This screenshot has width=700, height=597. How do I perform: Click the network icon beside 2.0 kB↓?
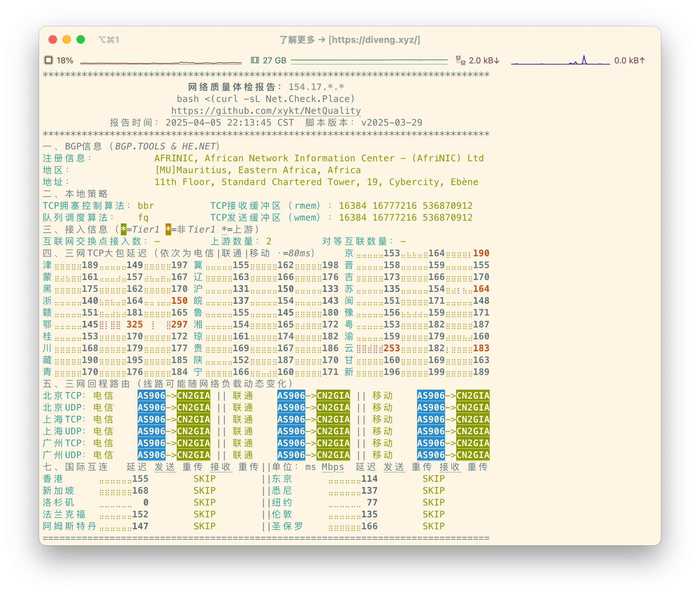[x=460, y=60]
